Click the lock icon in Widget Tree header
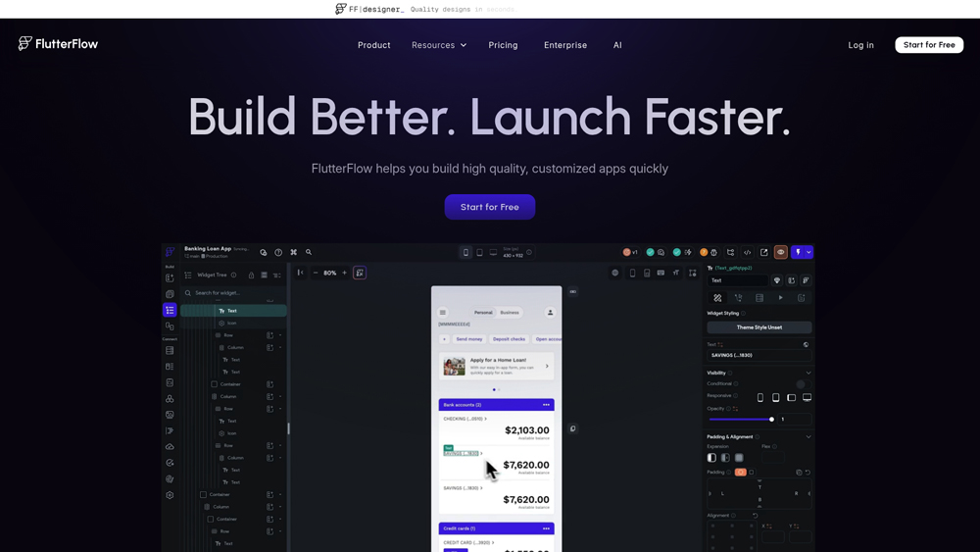 click(x=251, y=276)
